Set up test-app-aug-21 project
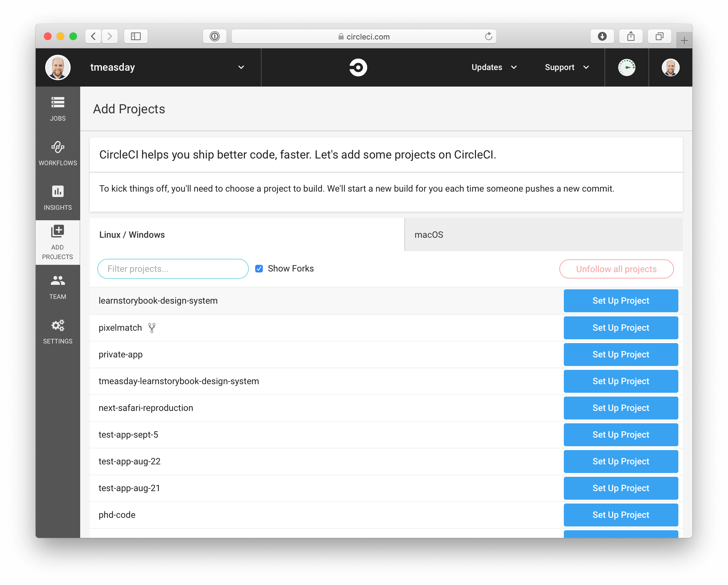 pos(621,488)
